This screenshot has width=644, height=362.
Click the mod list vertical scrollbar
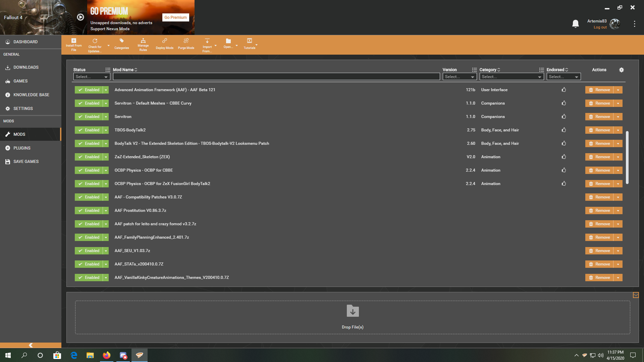tap(627, 158)
